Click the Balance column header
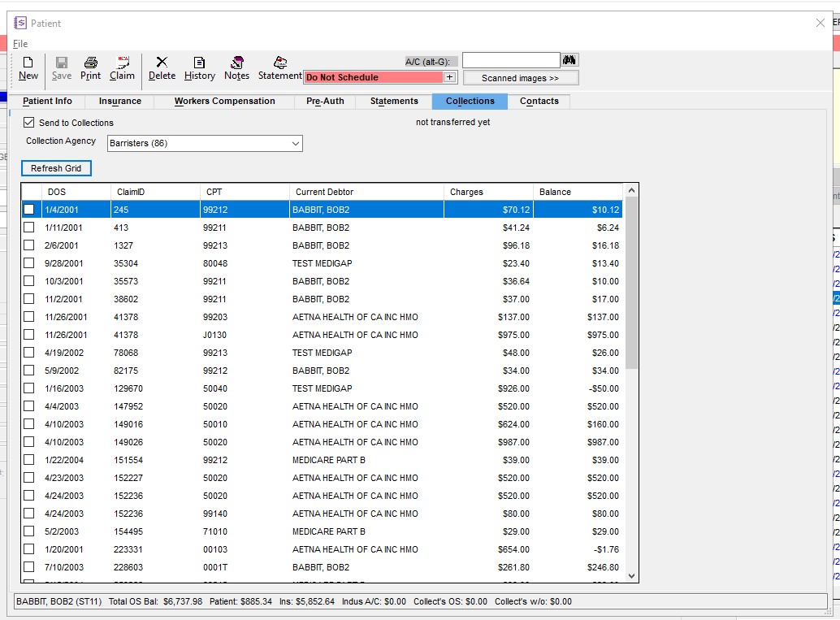Screen dimensions: 840x620 578,192
